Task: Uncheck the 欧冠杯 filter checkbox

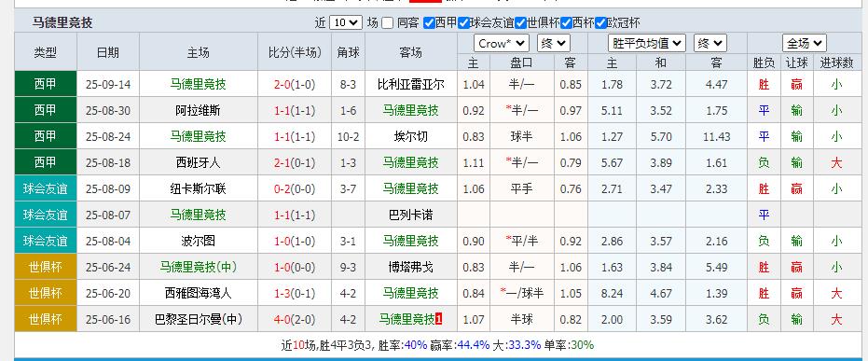Action: tap(600, 23)
